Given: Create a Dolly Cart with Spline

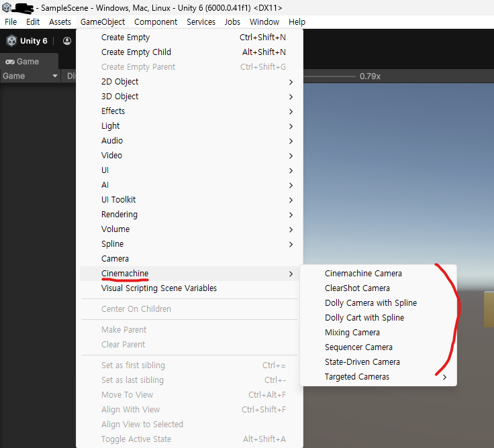Looking at the screenshot, I should [x=379, y=318].
